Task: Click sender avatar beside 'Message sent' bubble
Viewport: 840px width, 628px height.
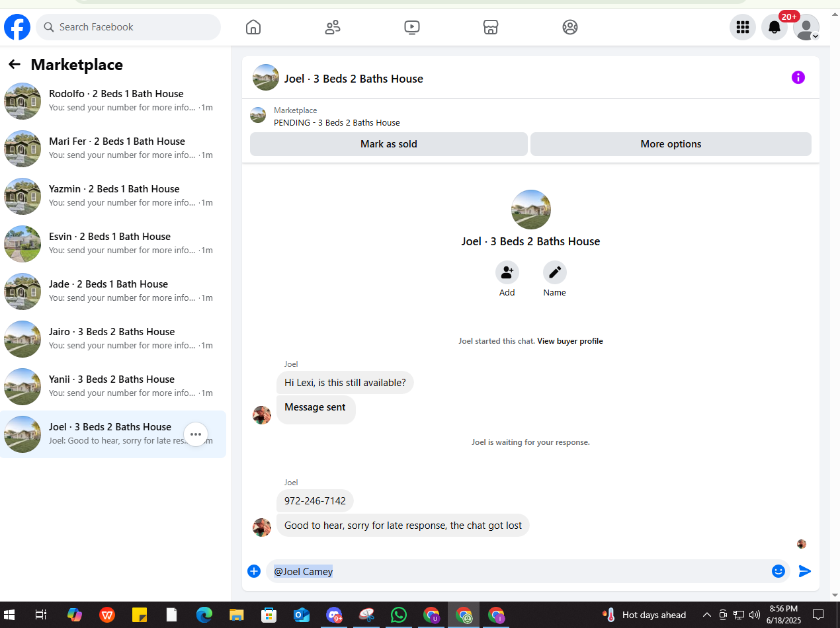Action: (x=262, y=415)
